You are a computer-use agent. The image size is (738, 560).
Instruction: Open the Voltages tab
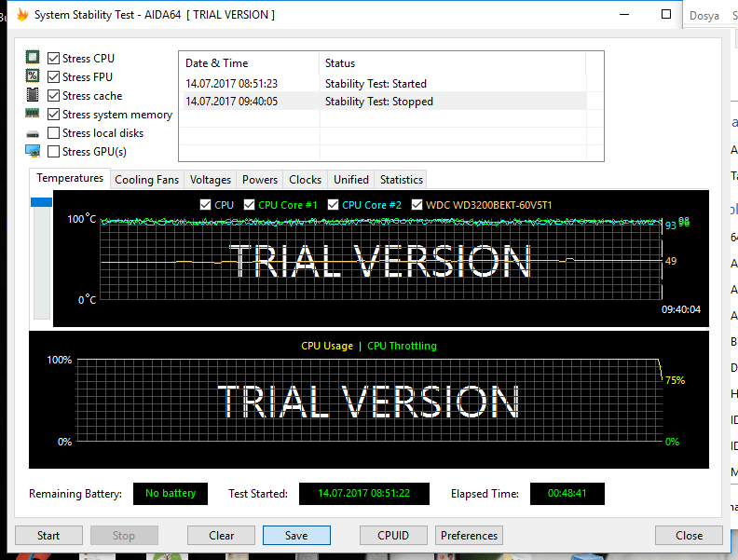tap(211, 180)
